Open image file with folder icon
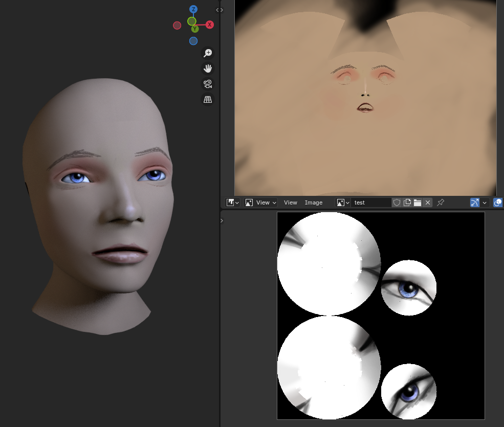This screenshot has width=504, height=427. [418, 203]
